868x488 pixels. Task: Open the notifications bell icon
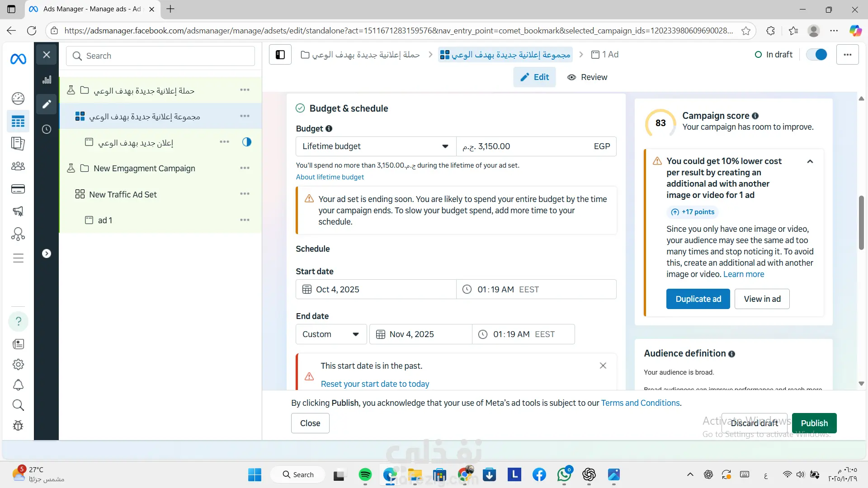pyautogui.click(x=18, y=385)
